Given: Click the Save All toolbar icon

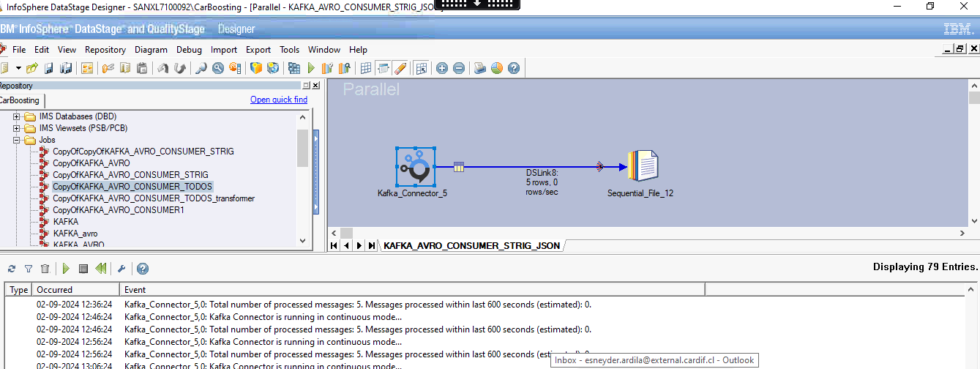Looking at the screenshot, I should point(66,68).
